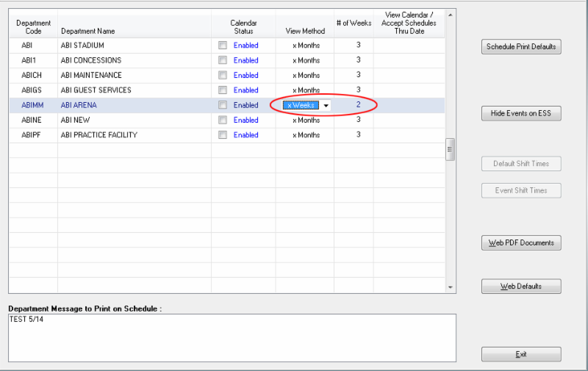
Task: Check the ABI NEW calendar status checkbox
Action: [x=223, y=120]
